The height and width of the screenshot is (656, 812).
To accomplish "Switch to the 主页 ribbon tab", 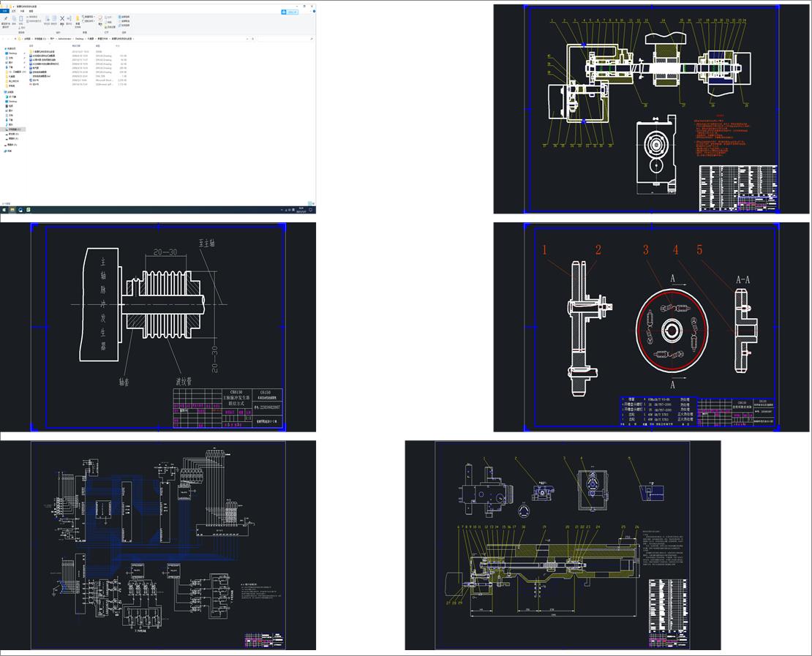I will pyautogui.click(x=13, y=11).
